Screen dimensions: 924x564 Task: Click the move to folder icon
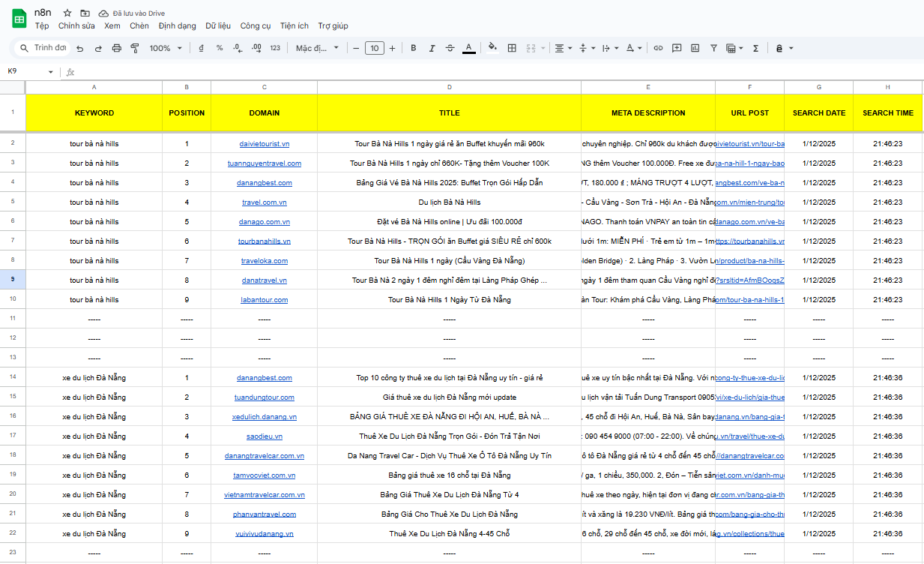tap(85, 13)
